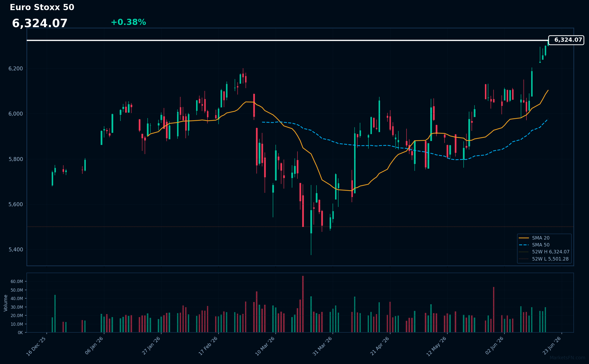Click the 40.0M volume axis label
589x364 pixels.
17,299
